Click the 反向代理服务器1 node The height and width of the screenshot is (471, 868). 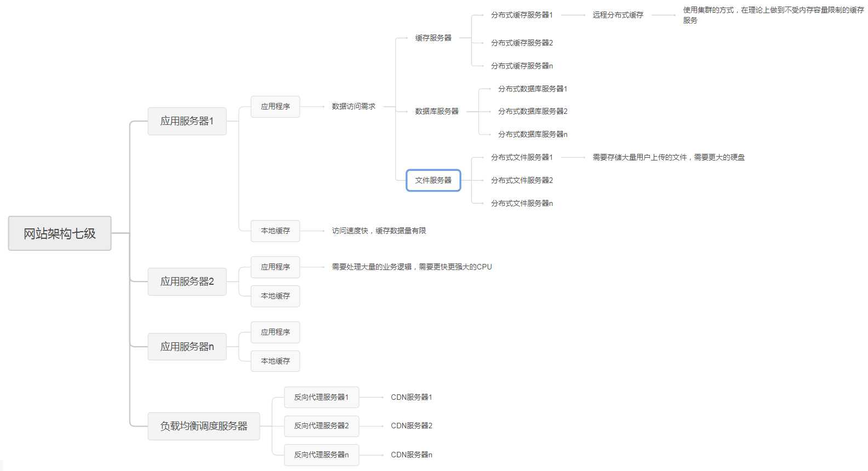(x=321, y=398)
